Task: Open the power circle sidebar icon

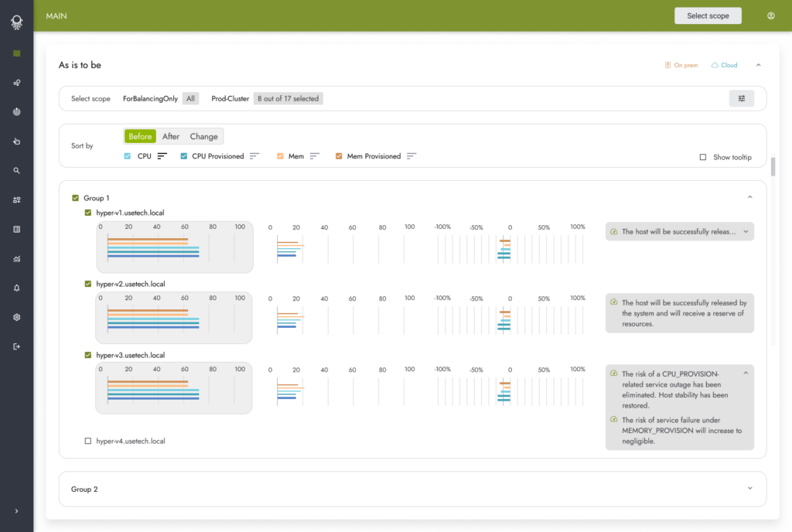Action: (x=17, y=112)
